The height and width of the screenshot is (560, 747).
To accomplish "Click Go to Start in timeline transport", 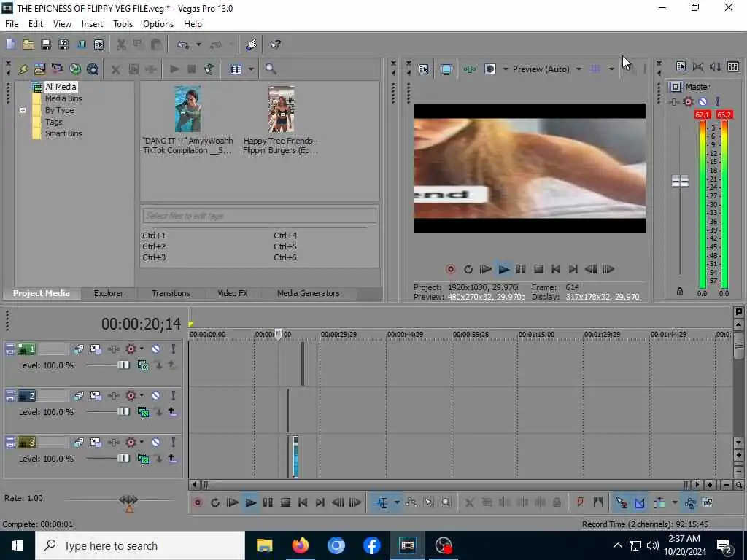I will tap(303, 502).
